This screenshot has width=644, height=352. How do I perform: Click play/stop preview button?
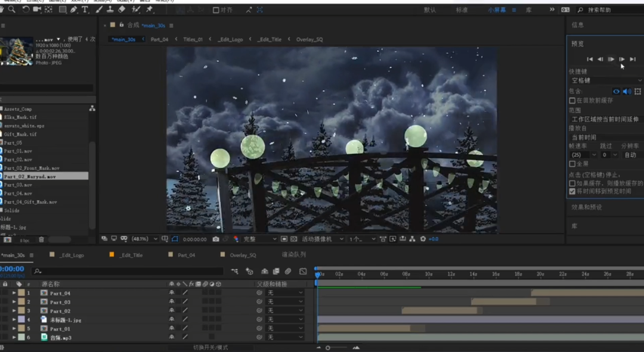coord(611,59)
